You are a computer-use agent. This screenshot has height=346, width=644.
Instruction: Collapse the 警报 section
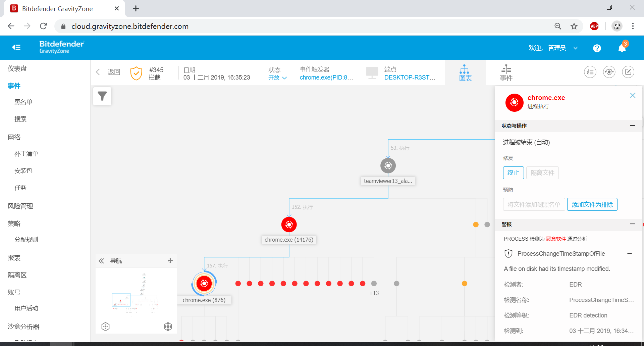[633, 224]
